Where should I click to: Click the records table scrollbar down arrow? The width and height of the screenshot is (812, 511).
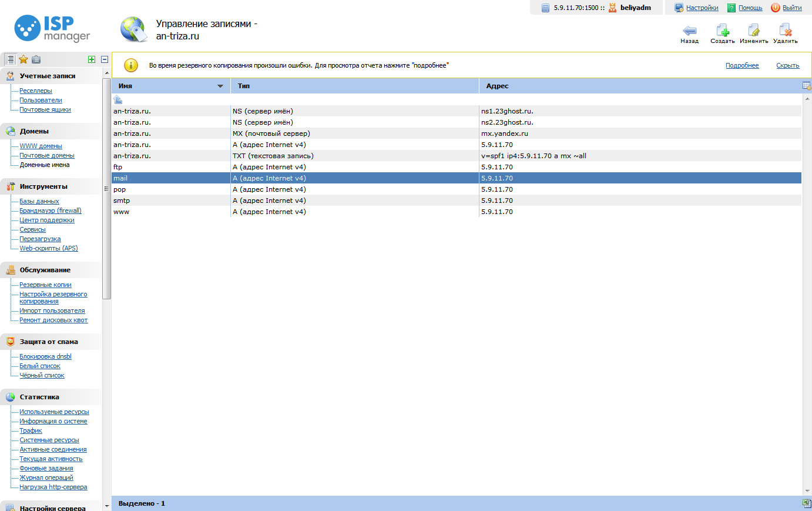pyautogui.click(x=807, y=491)
